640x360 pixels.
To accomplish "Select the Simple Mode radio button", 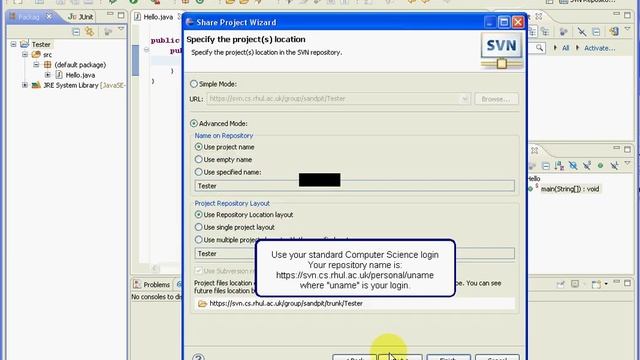I will [194, 84].
